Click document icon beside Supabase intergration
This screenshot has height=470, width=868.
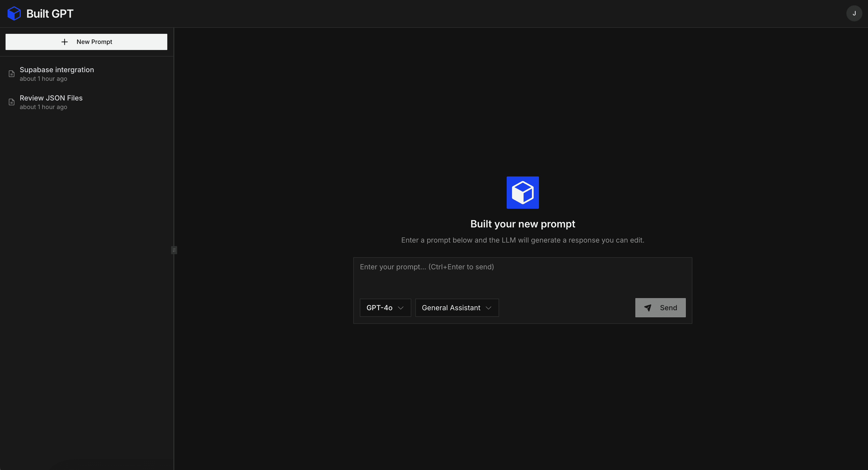pyautogui.click(x=11, y=74)
